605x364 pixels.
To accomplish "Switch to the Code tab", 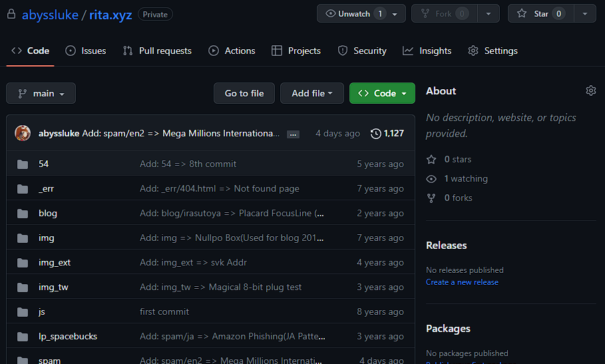I will click(x=30, y=51).
